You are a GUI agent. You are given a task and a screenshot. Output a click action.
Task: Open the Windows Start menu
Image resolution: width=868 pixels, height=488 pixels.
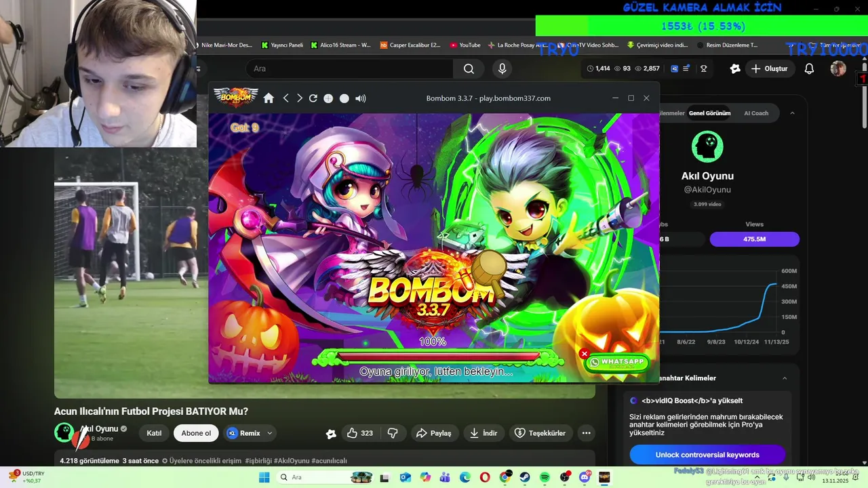click(x=264, y=477)
